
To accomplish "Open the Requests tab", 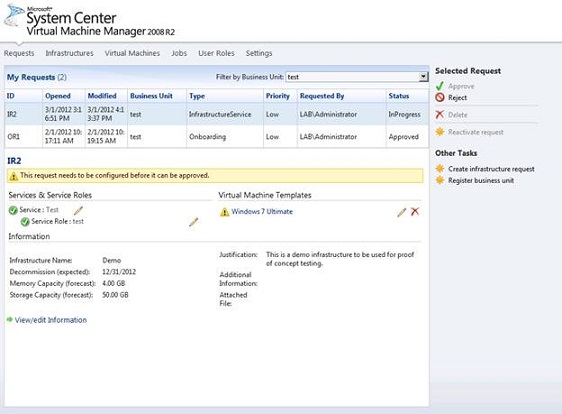I will point(19,53).
